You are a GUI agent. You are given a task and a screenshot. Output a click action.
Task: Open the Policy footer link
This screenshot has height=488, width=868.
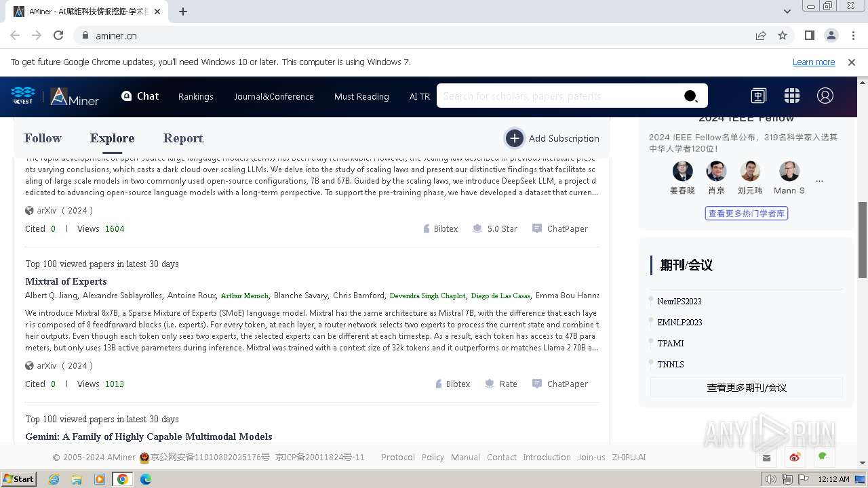coord(433,457)
